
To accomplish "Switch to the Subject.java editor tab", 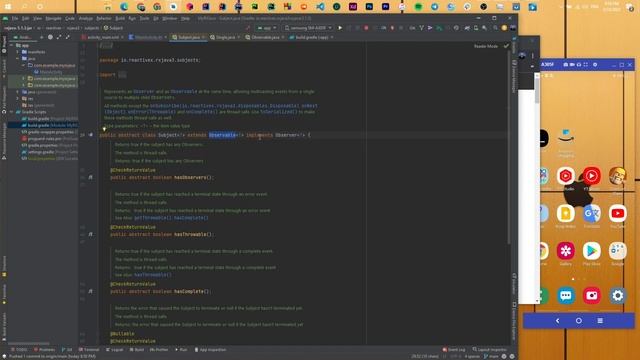I will click(x=189, y=37).
